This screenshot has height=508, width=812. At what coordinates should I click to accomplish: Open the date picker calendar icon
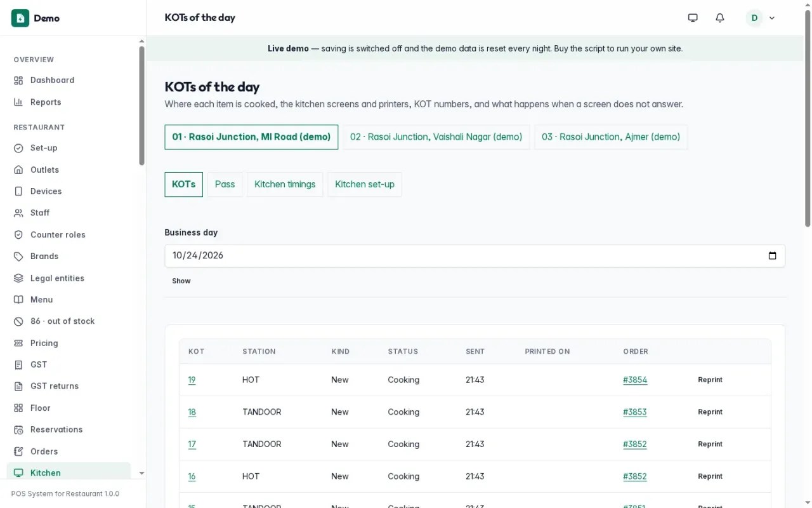pyautogui.click(x=772, y=256)
